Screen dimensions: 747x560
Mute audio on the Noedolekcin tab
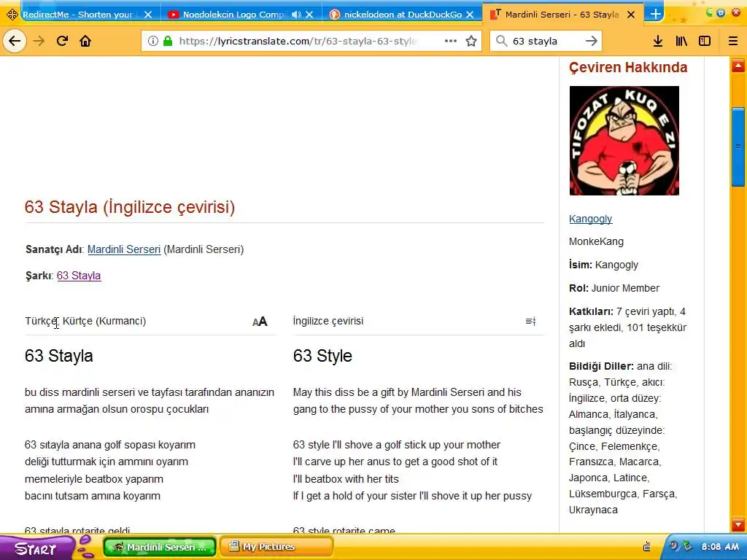click(x=296, y=15)
